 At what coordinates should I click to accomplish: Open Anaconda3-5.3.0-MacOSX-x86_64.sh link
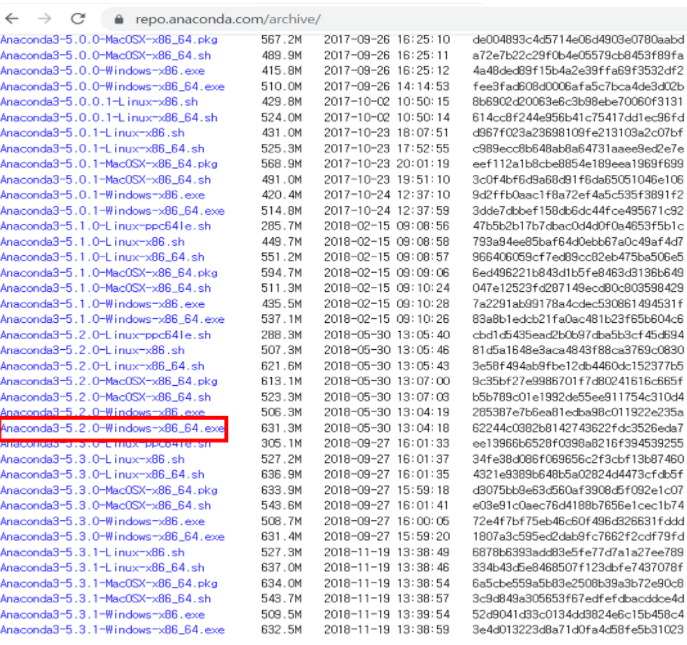[x=106, y=506]
